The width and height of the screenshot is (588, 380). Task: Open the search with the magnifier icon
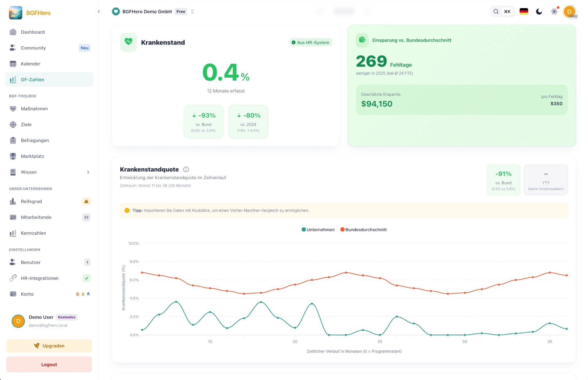(x=496, y=11)
